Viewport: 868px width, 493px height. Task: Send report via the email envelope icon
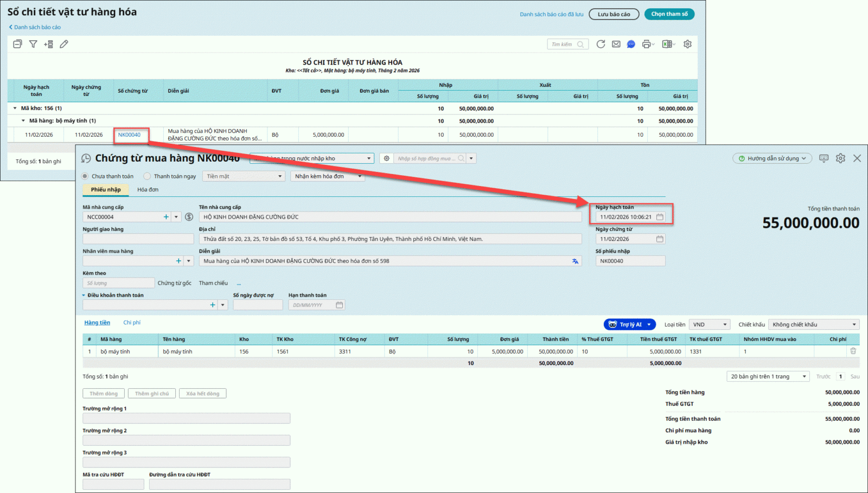coord(616,44)
